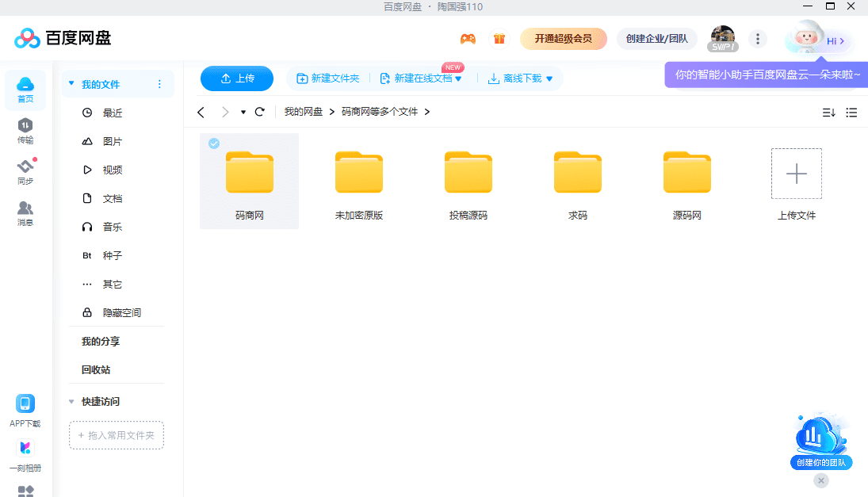This screenshot has height=497, width=868.
Task: Open the APP下载 icon in sidebar
Action: [25, 410]
